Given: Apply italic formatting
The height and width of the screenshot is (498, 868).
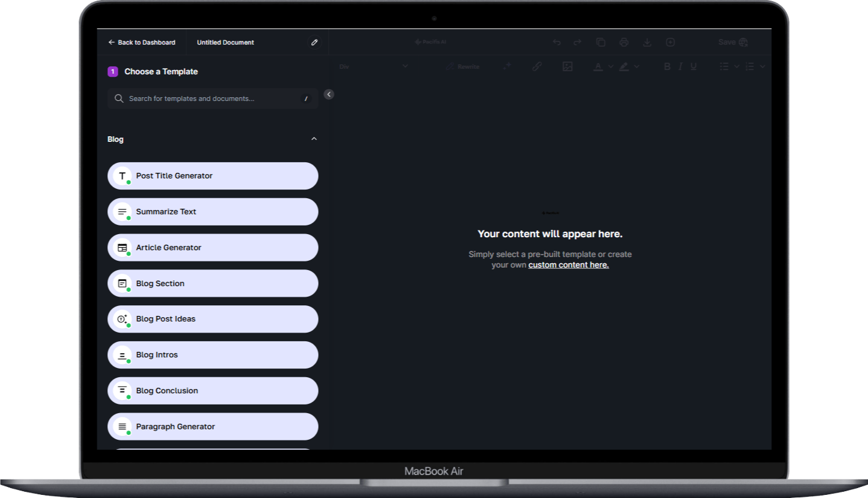Looking at the screenshot, I should (x=680, y=66).
